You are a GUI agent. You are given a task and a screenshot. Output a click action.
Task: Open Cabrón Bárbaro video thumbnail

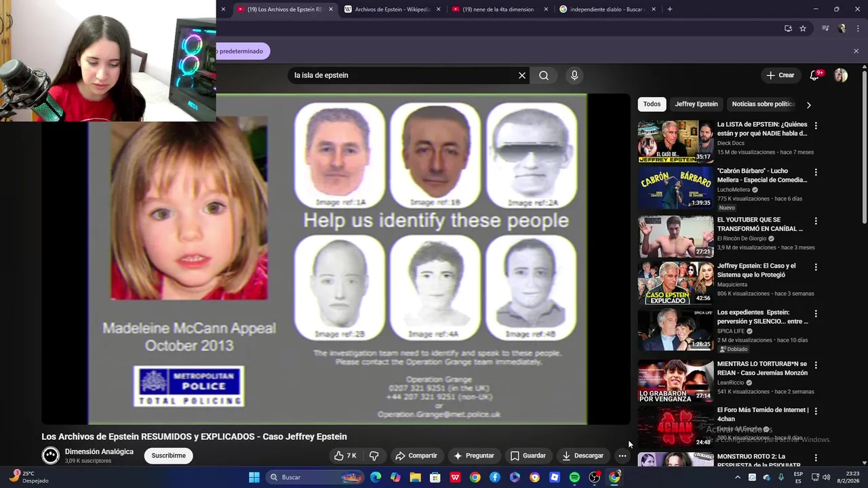(x=675, y=188)
